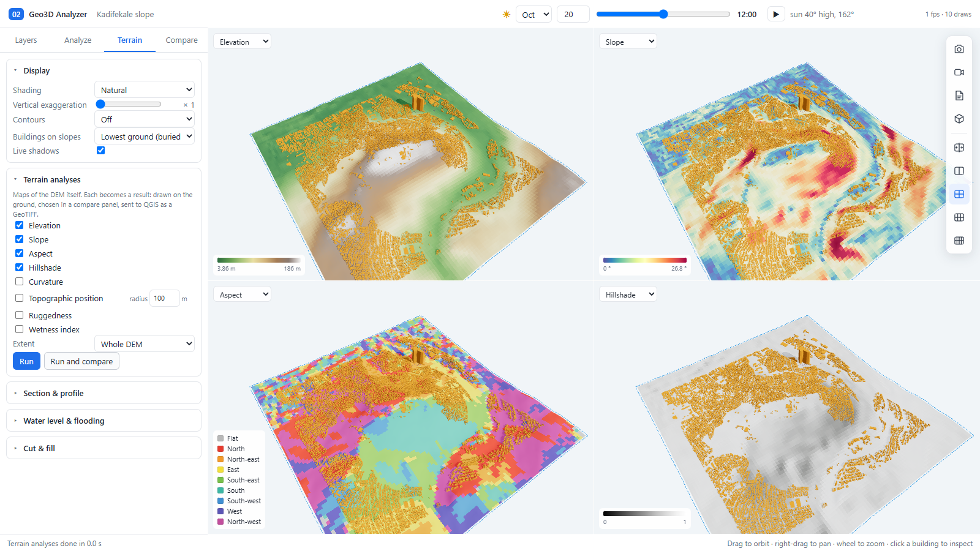
Task: Open the report document icon
Action: click(959, 96)
